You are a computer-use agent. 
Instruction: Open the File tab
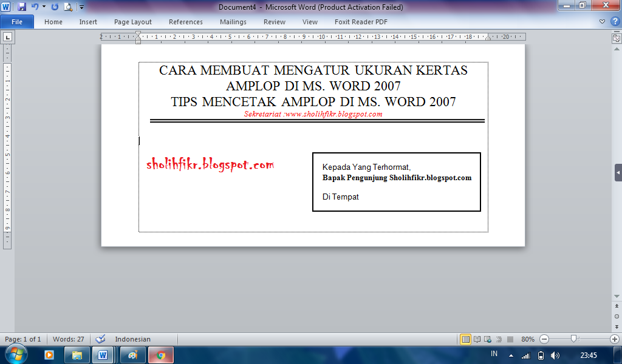click(x=17, y=22)
